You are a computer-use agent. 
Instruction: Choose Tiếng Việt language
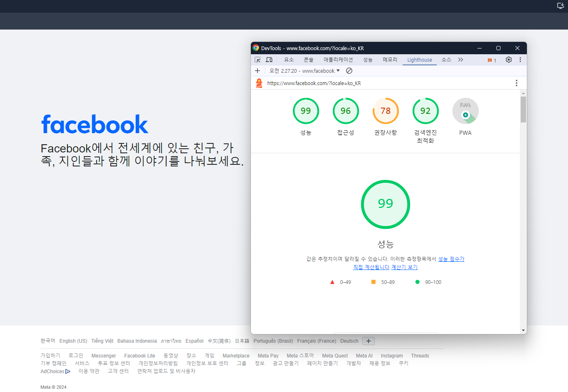102,341
